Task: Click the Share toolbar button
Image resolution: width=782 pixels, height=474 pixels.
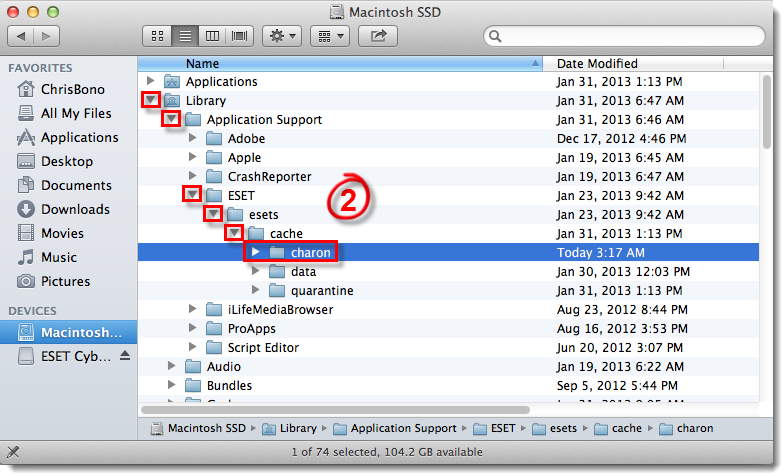Action: click(x=378, y=36)
